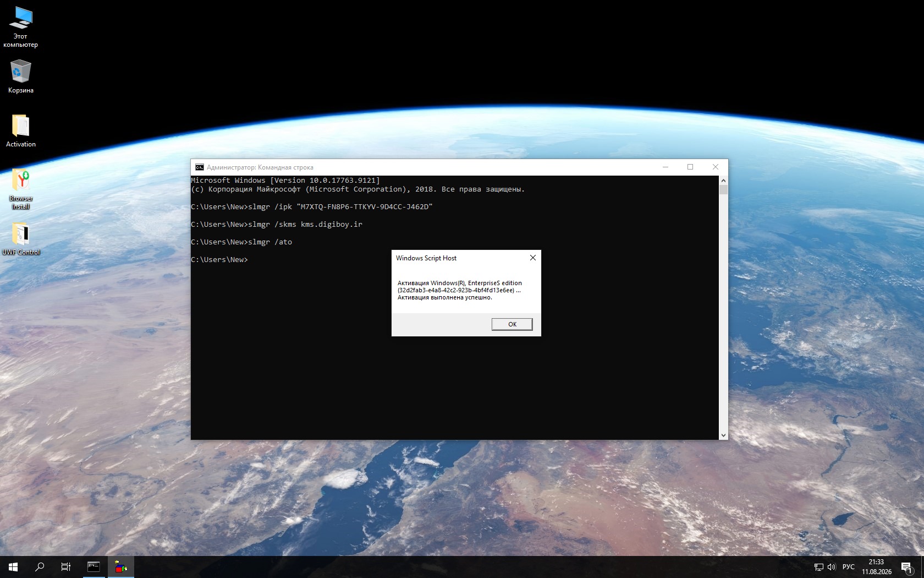Minimize the Command Prompt window
This screenshot has width=924, height=578.
[x=665, y=167]
